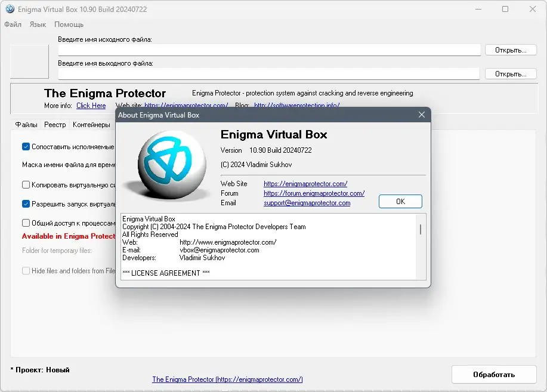Viewport: 547px width, 392px height.
Task: Click Открыть button for the output file
Action: coord(511,73)
